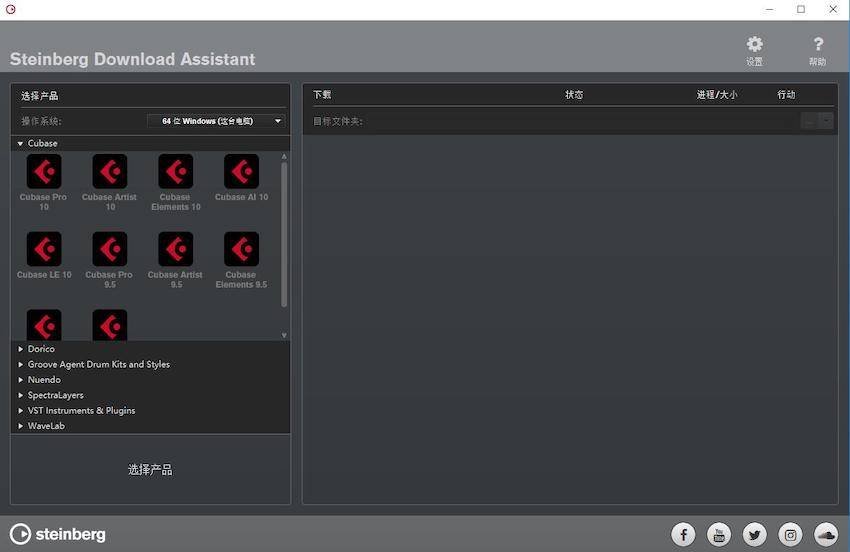Click the 状态 column header

(574, 94)
